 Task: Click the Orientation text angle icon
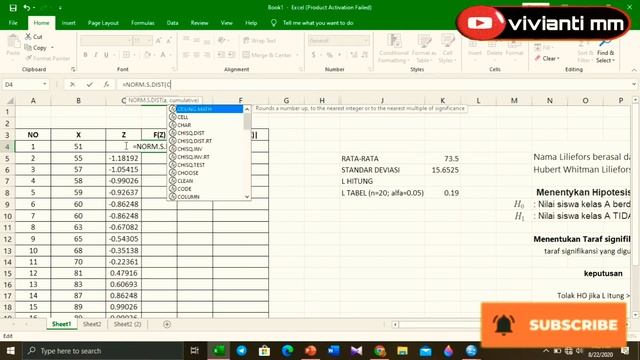(x=222, y=40)
